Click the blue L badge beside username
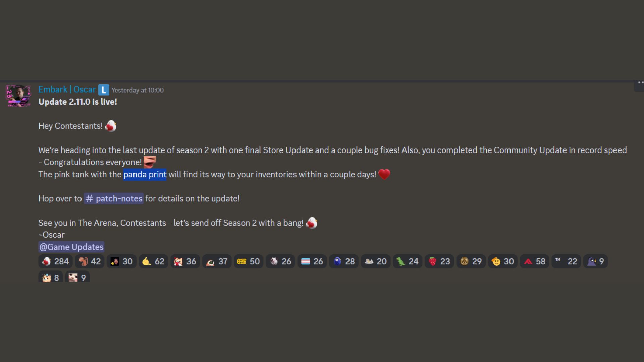 coord(104,90)
